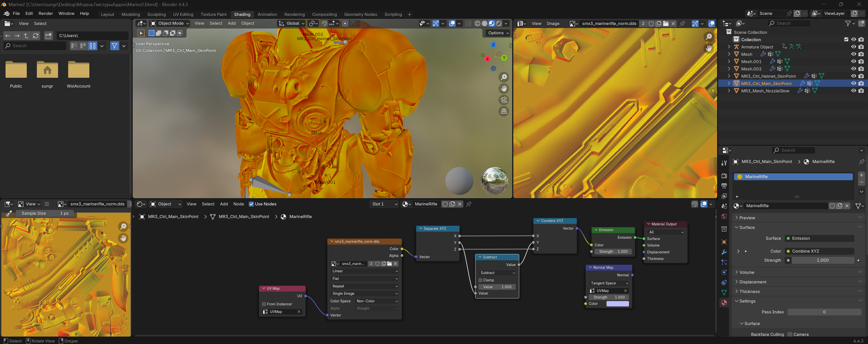The height and width of the screenshot is (344, 868).
Task: Click the viewport zoom magnifier icon
Action: point(504,77)
